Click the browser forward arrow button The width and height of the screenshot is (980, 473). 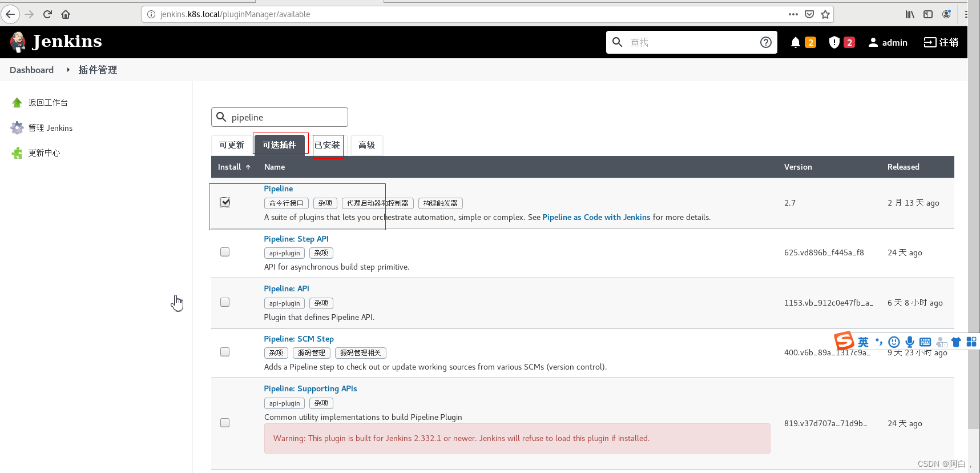click(x=29, y=14)
